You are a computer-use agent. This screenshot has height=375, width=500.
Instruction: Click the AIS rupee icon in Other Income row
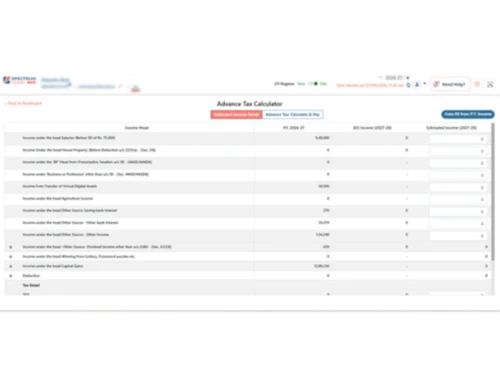point(407,235)
